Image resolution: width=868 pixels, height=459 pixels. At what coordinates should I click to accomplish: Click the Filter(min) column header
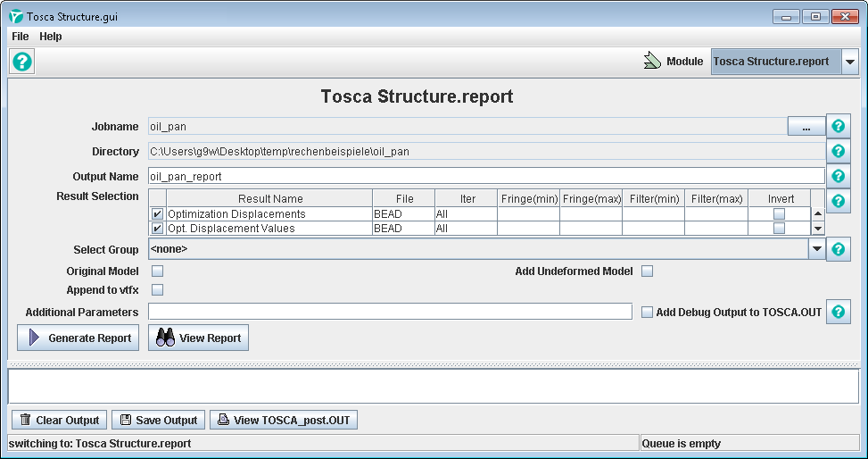click(x=654, y=198)
